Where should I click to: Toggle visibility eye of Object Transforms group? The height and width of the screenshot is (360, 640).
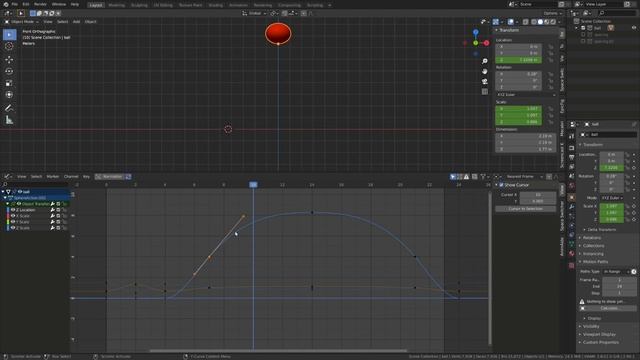(18, 204)
